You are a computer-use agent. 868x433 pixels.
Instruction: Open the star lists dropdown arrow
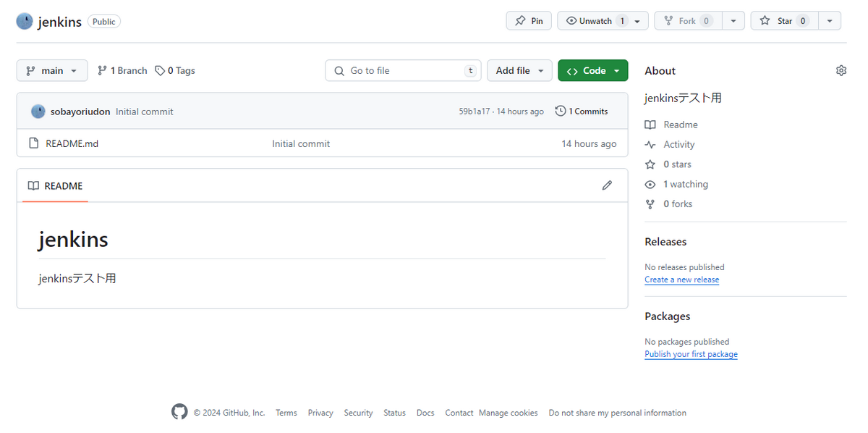830,21
